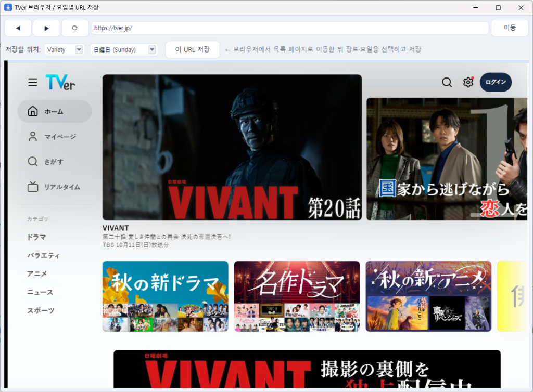The width and height of the screenshot is (533, 392).
Task: Select ホーム in the sidebar
Action: click(x=54, y=111)
